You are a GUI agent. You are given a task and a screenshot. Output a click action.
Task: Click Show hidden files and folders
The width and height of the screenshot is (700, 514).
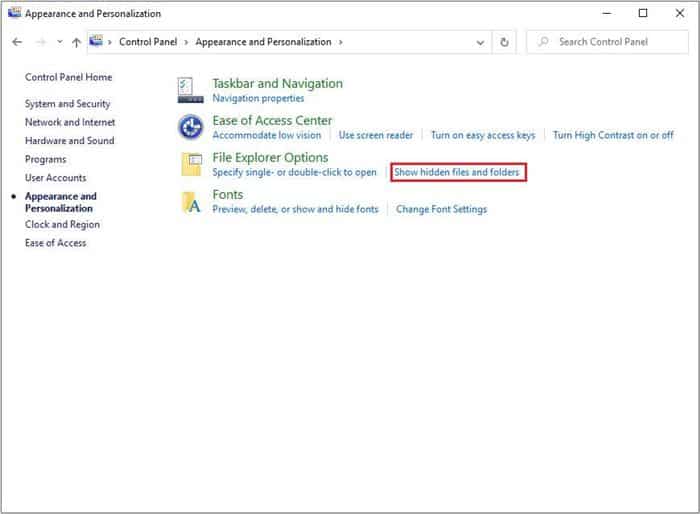pyautogui.click(x=456, y=172)
